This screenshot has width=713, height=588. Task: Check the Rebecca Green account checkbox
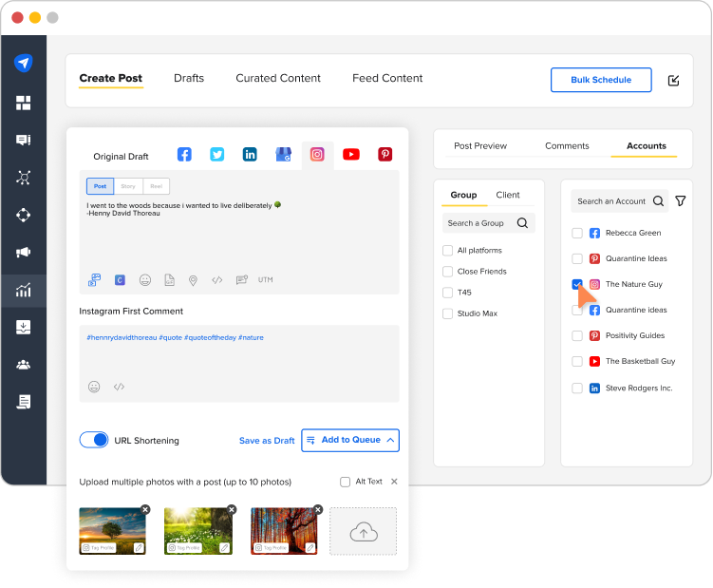tap(577, 233)
